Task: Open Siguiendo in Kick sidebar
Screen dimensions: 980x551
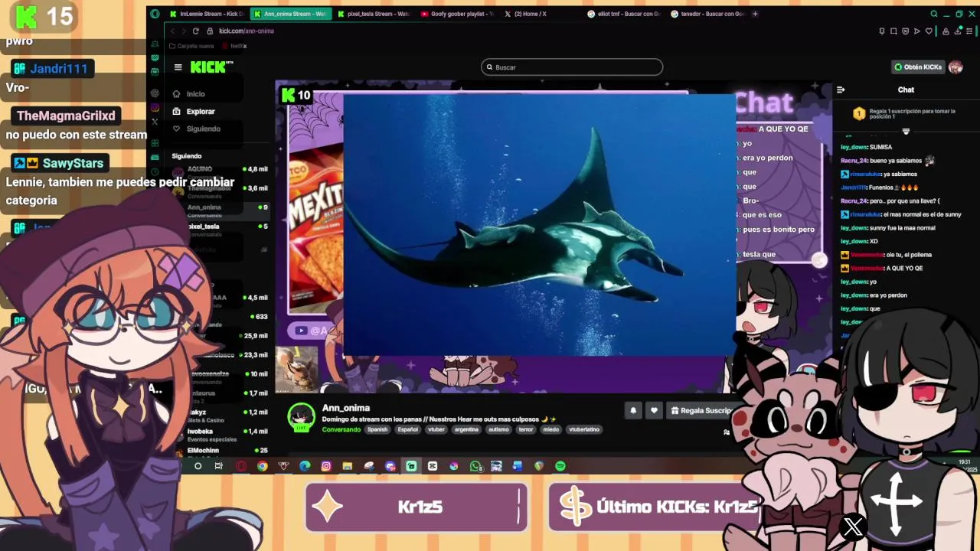Action: pyautogui.click(x=203, y=129)
